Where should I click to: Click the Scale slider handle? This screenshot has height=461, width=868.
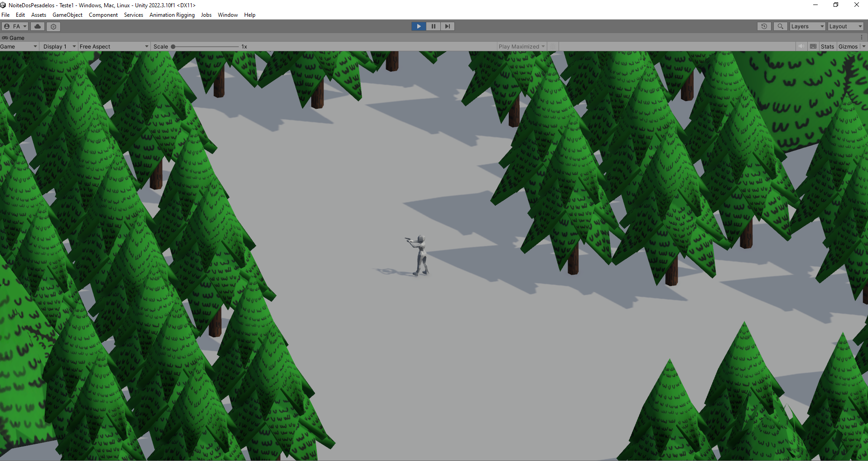click(x=173, y=47)
